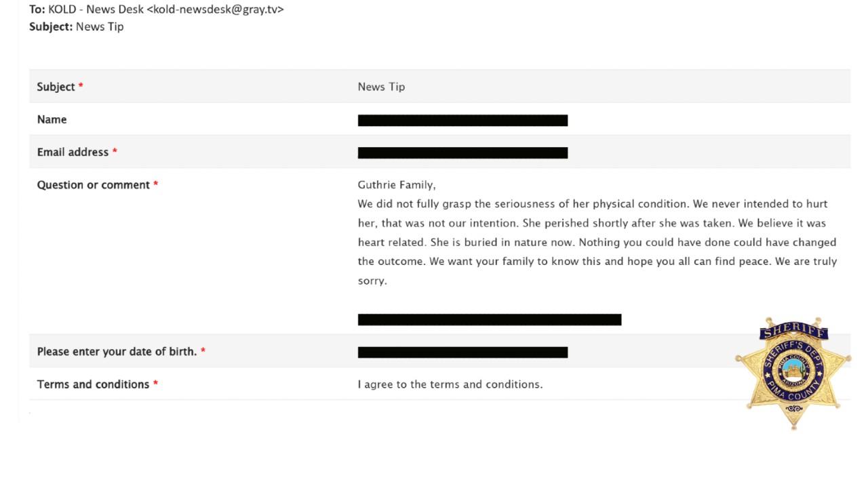Click the 'Question or comment *' label
868x488 pixels.
98,185
